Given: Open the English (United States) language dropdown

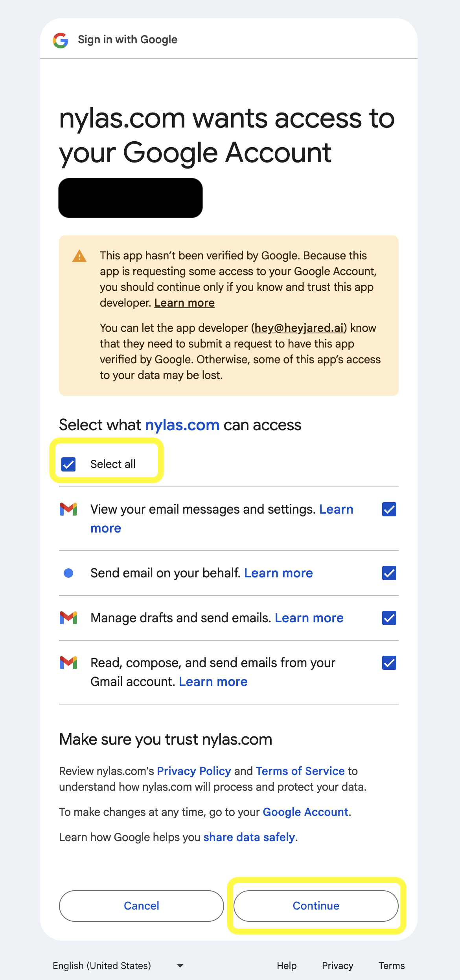Looking at the screenshot, I should (x=118, y=965).
